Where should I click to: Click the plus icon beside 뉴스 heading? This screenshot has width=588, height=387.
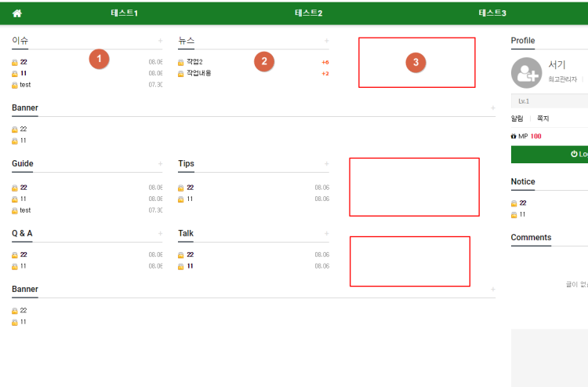point(326,41)
